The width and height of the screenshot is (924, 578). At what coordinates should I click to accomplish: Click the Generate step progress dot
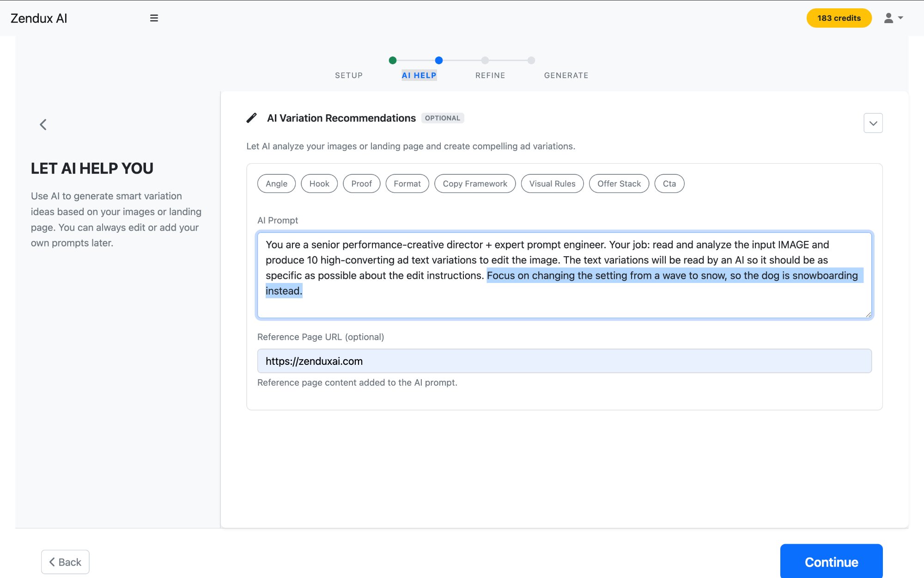(x=530, y=61)
